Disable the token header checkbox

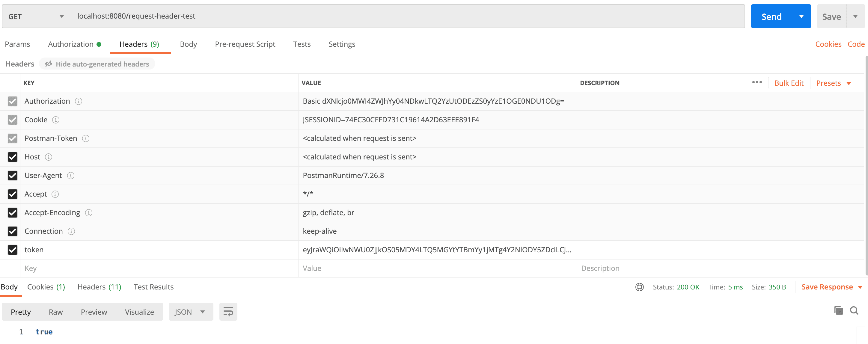(x=13, y=250)
